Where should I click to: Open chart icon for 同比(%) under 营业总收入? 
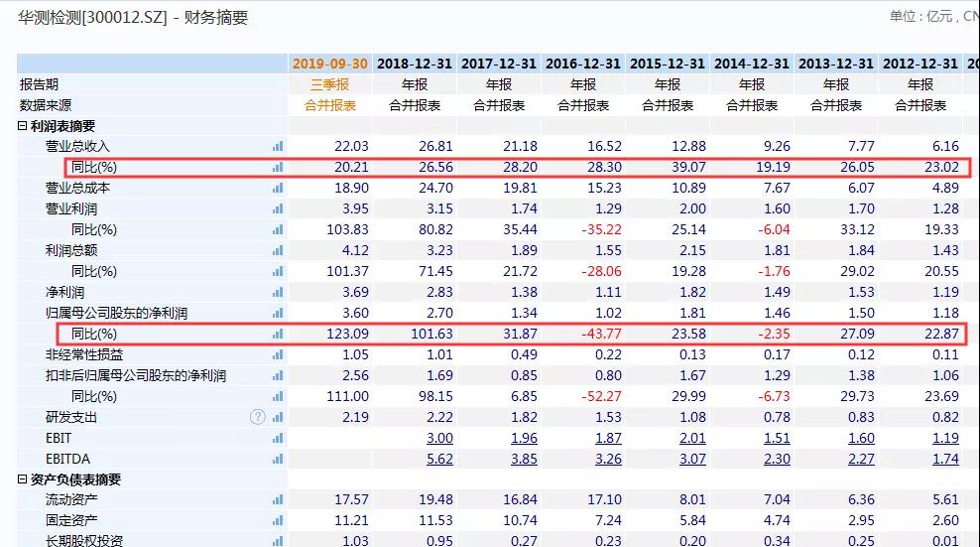278,167
